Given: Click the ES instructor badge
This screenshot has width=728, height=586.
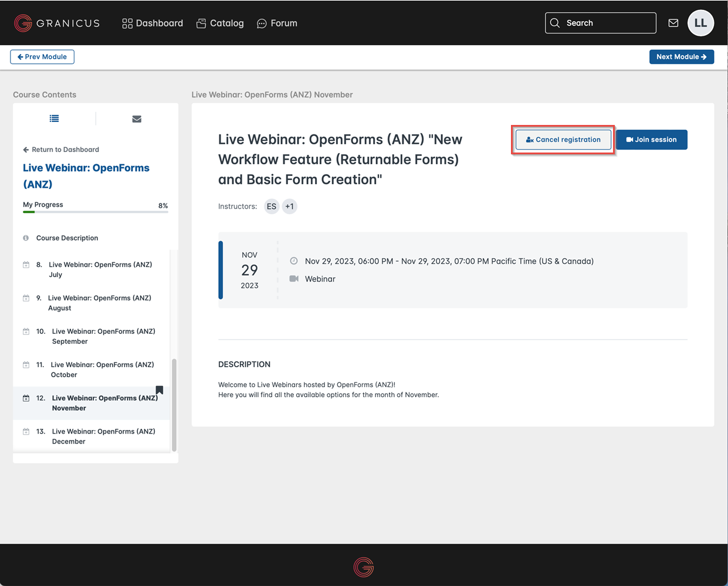Looking at the screenshot, I should click(271, 206).
